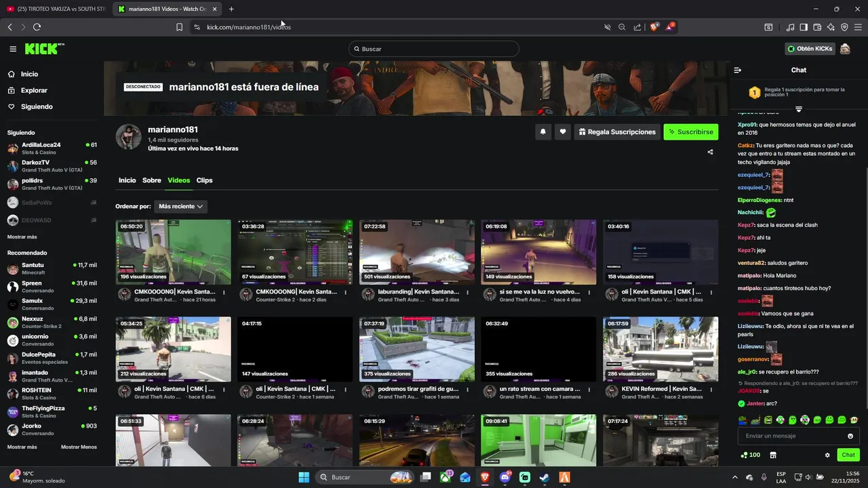Screen dimensions: 868x488
Task: Open Santutu recommended channel
Action: 52,268
